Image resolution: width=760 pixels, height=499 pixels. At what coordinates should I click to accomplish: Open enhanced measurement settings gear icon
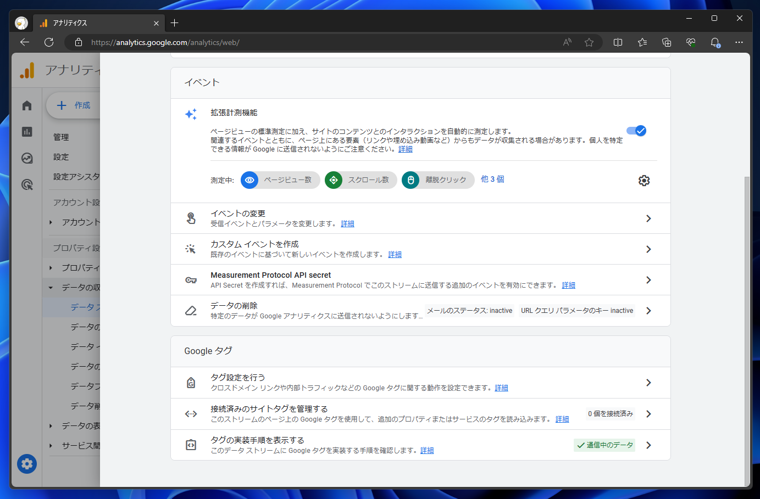click(644, 181)
